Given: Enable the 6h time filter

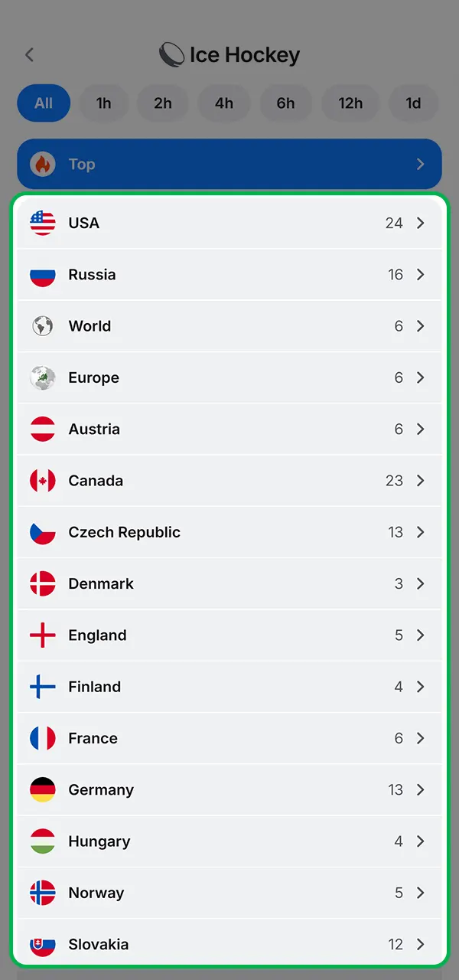Looking at the screenshot, I should tap(286, 103).
